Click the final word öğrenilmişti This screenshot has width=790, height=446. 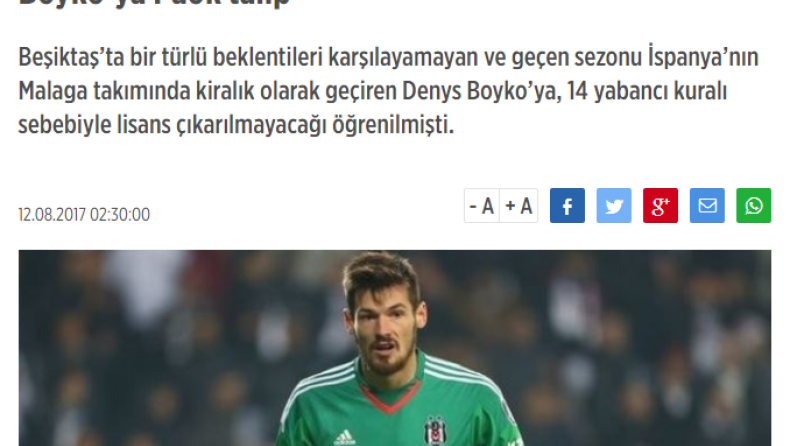[x=393, y=125]
